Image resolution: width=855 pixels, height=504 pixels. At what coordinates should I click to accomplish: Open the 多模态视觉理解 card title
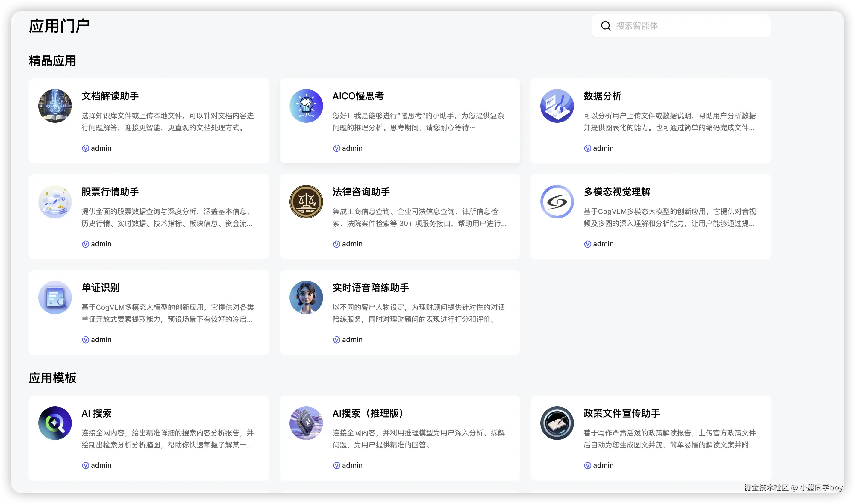[616, 192]
